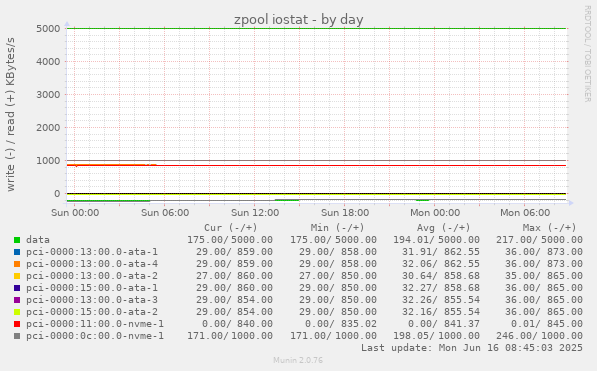Click the 1000 y-axis label
The image size is (597, 371).
click(48, 161)
